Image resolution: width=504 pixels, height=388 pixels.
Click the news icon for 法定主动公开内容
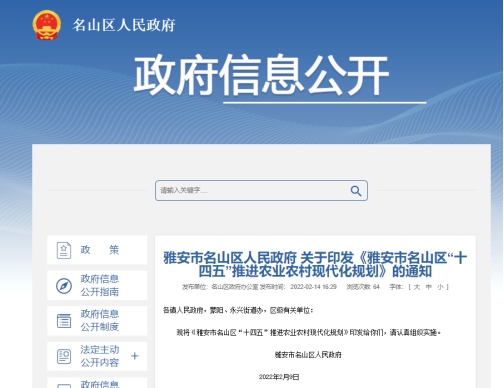[x=64, y=356]
